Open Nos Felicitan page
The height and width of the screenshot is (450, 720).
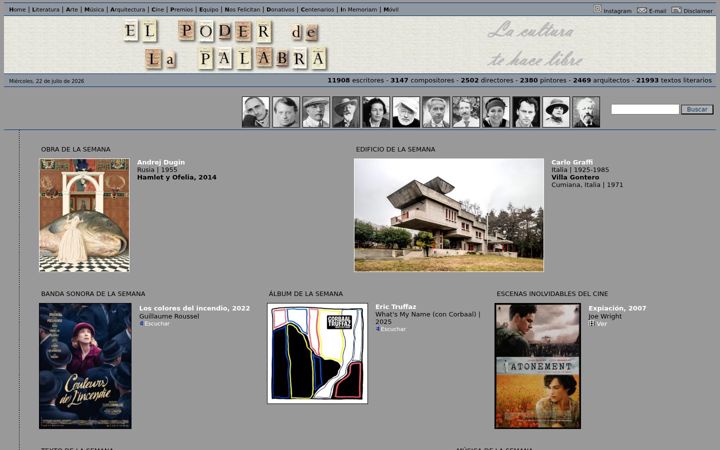(242, 9)
